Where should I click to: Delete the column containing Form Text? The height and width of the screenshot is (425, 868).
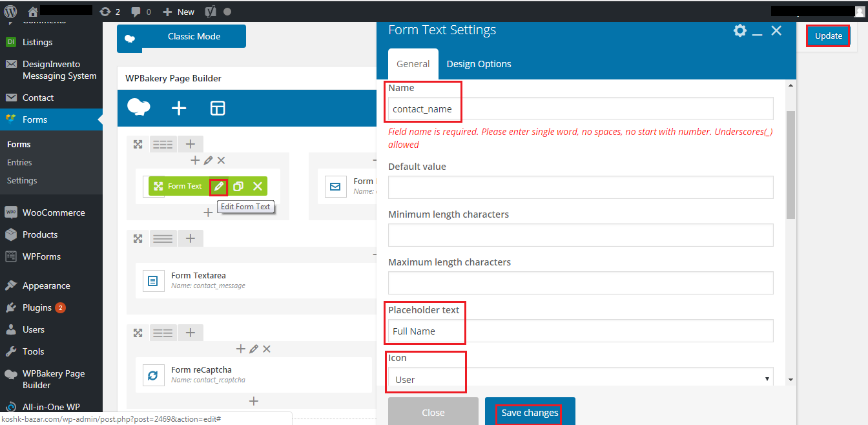221,160
